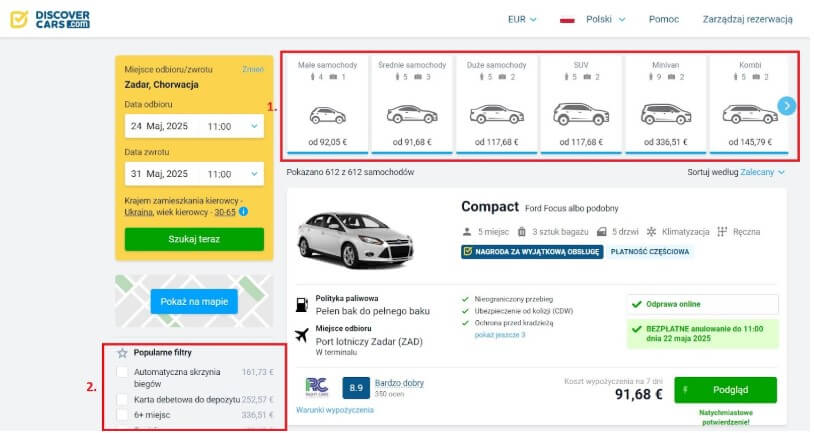Tick the 6+ miejsc filter checkbox
814x433 pixels.
click(122, 415)
